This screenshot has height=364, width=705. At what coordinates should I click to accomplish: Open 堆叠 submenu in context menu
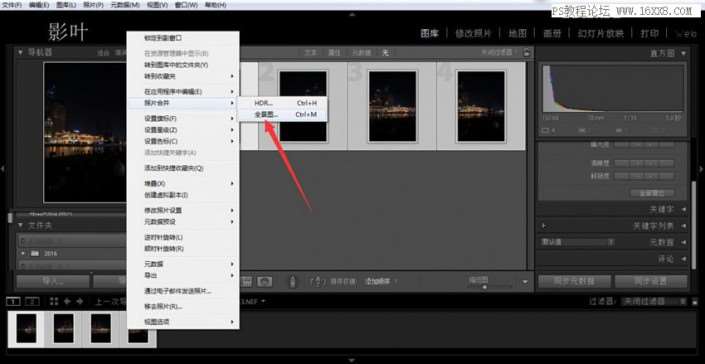coord(183,183)
